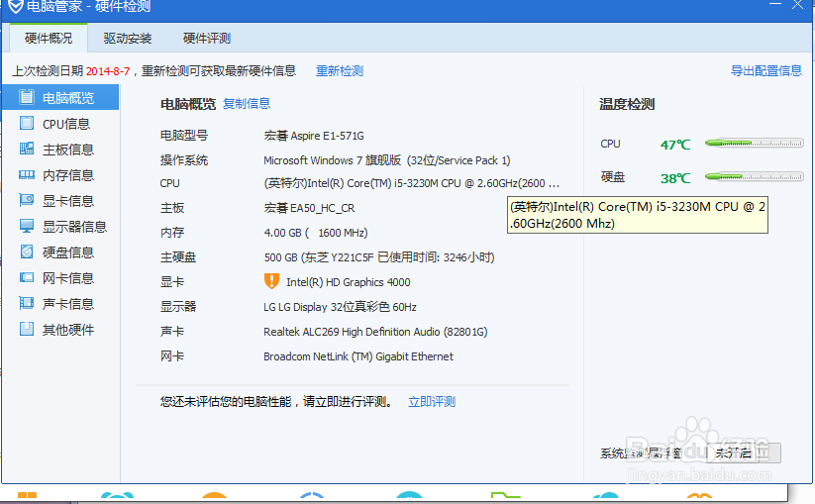The image size is (815, 504).
Task: Click the 重新检测 link
Action: pos(340,70)
